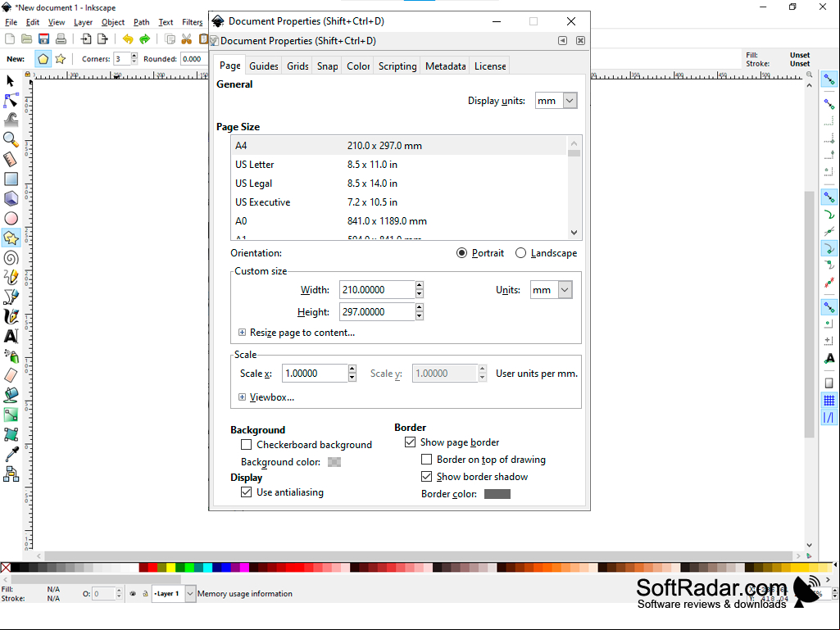Viewport: 840px width, 630px height.
Task: Switch to the Metadata tab
Action: click(445, 66)
